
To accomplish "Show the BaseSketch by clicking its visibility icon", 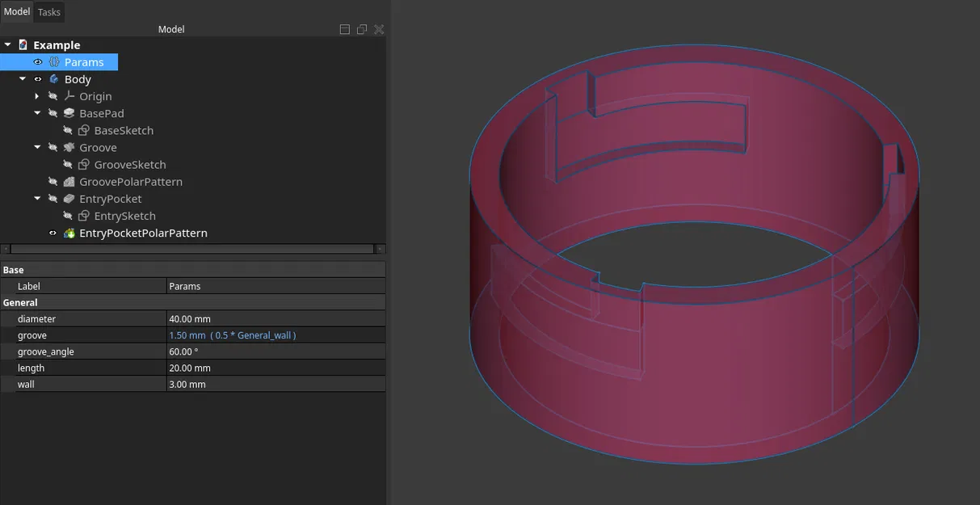I will pyautogui.click(x=68, y=130).
